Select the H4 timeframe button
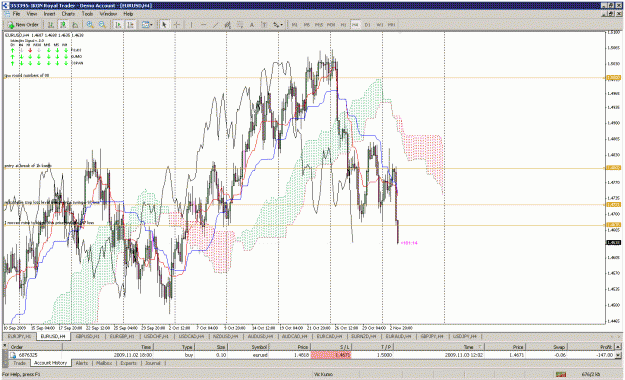Viewport: 625px width, 380px height. [355, 25]
